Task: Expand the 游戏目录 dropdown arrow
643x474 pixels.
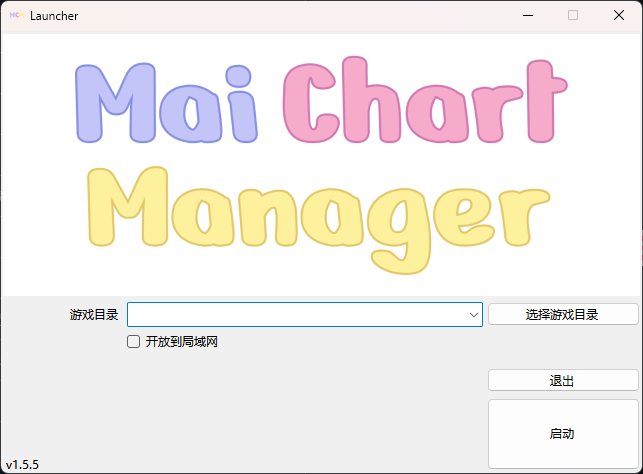Action: (x=474, y=315)
